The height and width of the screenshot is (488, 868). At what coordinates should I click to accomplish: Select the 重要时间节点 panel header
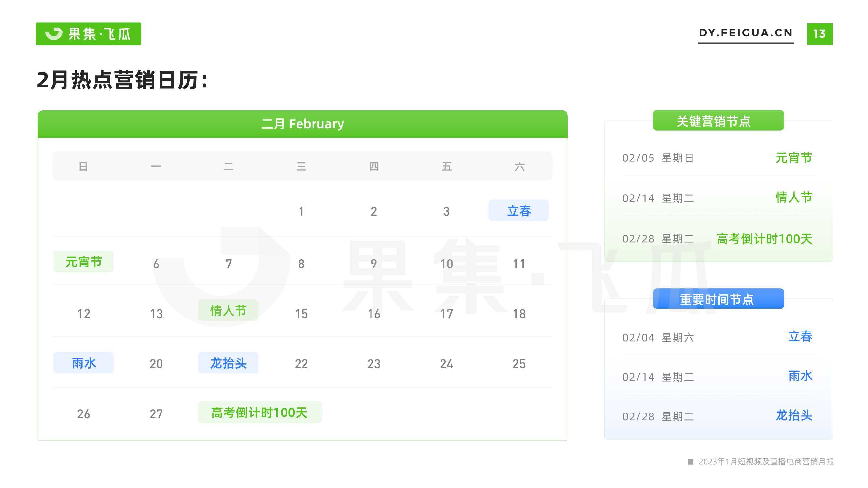[x=718, y=299]
